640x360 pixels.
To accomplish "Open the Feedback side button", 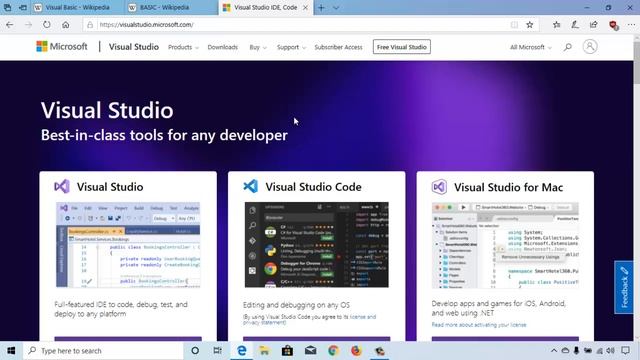I will (624, 287).
